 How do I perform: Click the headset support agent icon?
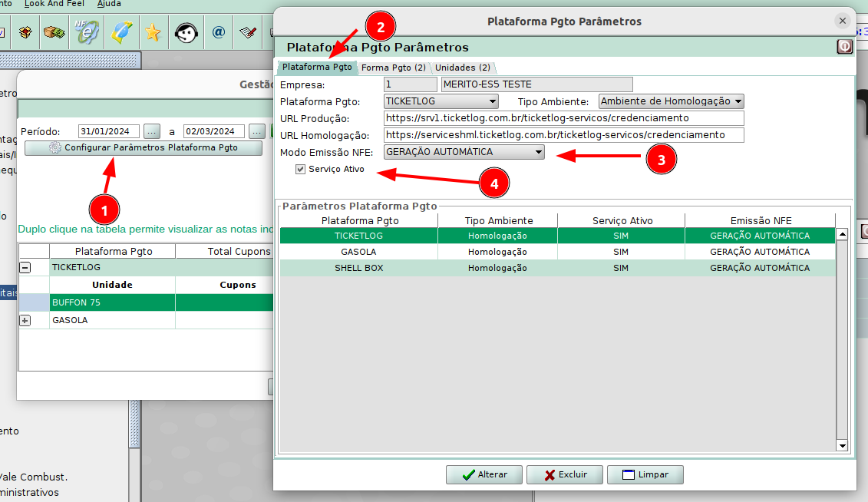coord(186,32)
